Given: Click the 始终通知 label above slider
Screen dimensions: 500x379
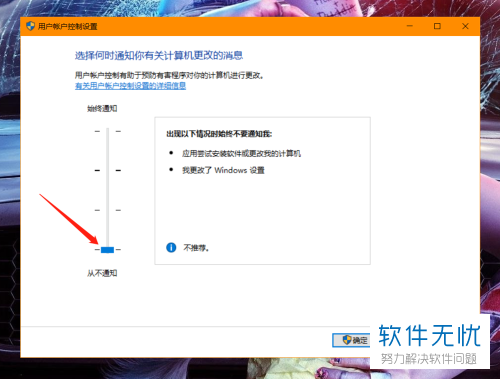Looking at the screenshot, I should tap(102, 108).
